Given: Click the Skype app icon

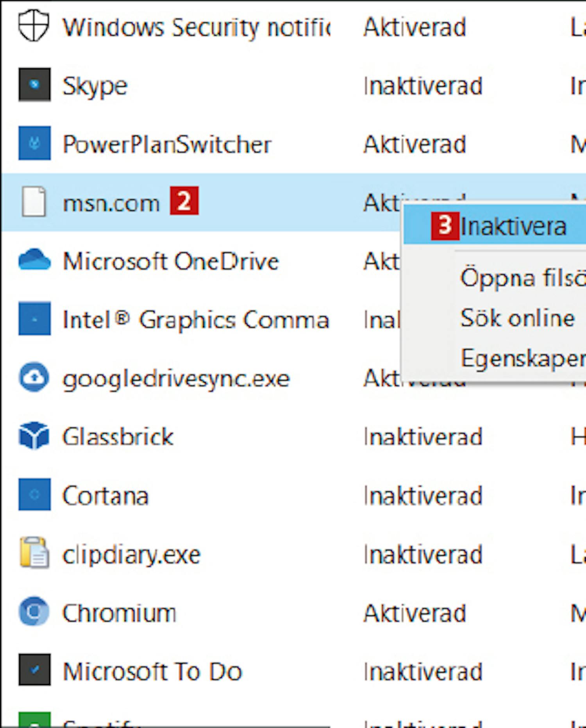Looking at the screenshot, I should pyautogui.click(x=34, y=85).
